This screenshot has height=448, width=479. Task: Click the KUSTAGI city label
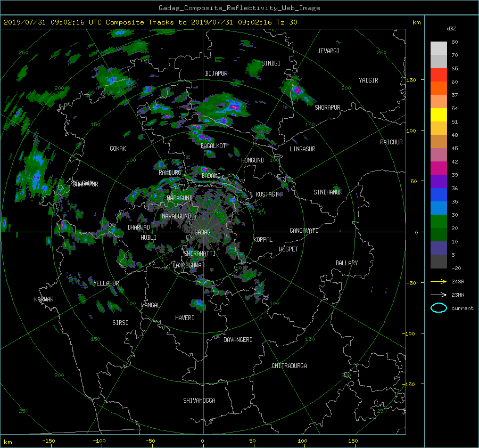(x=267, y=194)
